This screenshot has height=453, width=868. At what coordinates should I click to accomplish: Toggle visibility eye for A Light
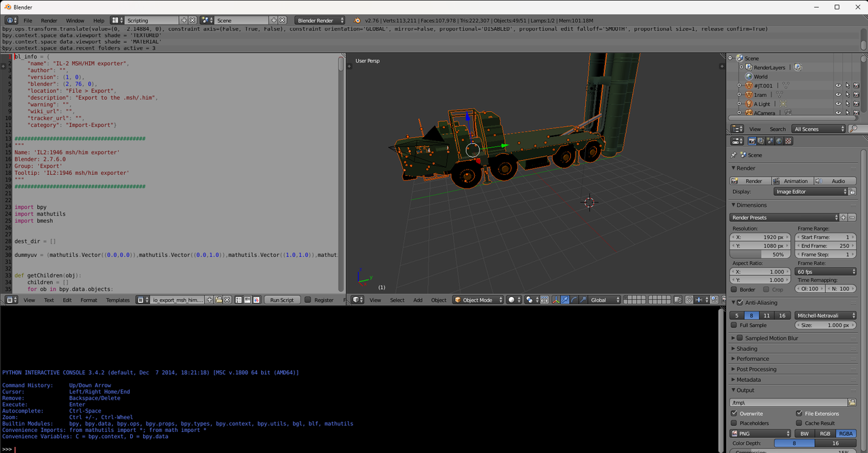pos(838,104)
